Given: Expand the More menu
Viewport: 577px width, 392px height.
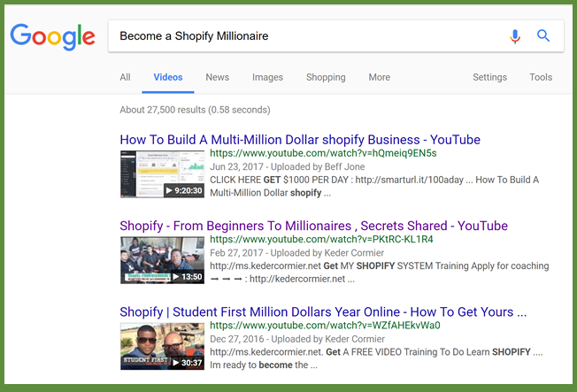Looking at the screenshot, I should pyautogui.click(x=380, y=77).
